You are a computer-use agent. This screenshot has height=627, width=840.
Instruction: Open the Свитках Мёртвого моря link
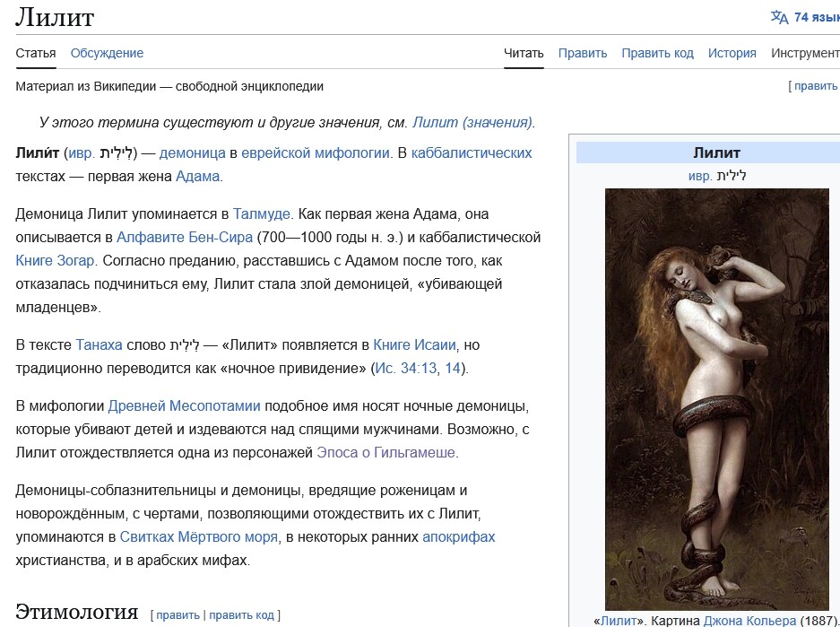[x=199, y=536]
